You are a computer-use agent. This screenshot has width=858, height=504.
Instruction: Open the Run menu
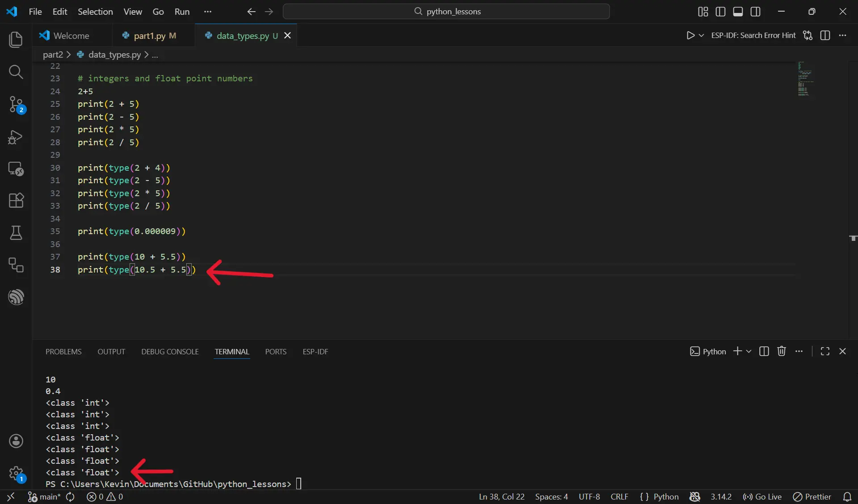pos(182,12)
